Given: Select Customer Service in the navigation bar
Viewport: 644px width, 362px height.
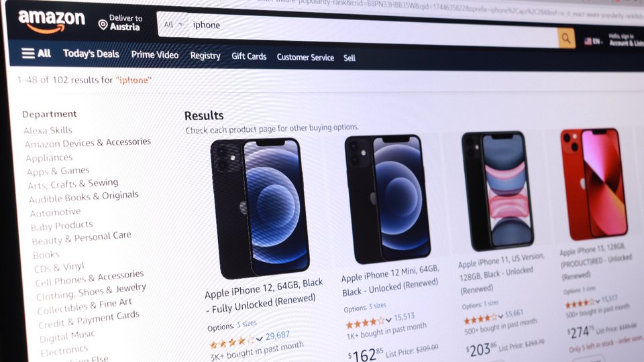Looking at the screenshot, I should pyautogui.click(x=305, y=57).
